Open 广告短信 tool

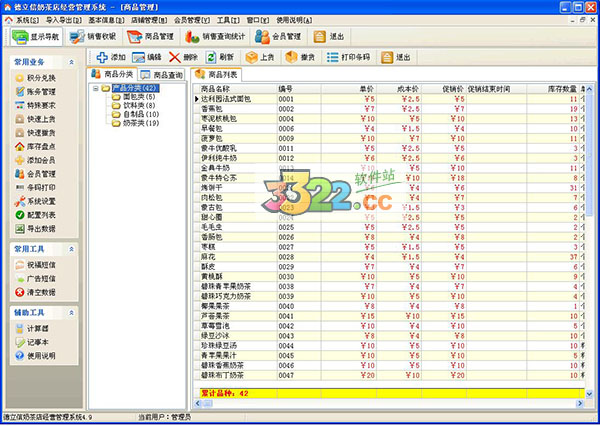[x=36, y=279]
